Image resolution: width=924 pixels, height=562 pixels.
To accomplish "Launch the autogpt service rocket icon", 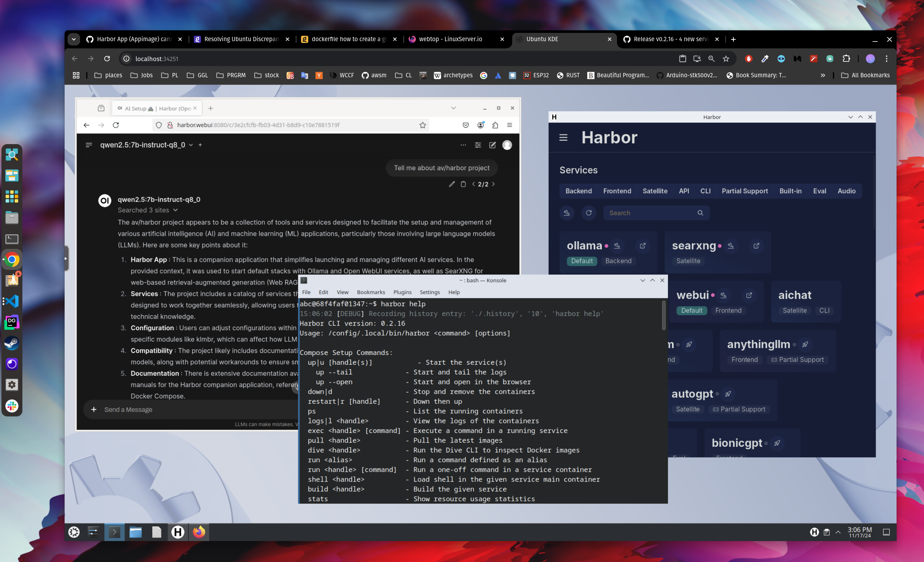I will (x=728, y=394).
